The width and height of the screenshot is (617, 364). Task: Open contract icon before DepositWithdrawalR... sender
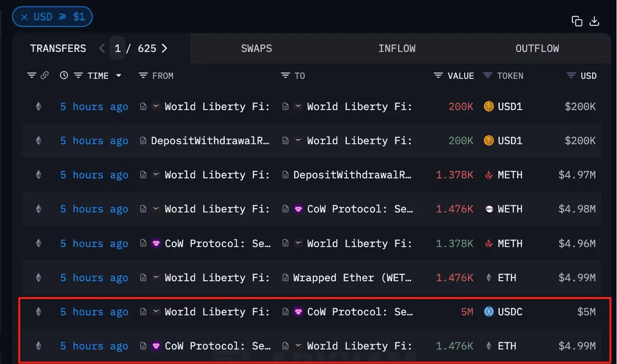[143, 141]
